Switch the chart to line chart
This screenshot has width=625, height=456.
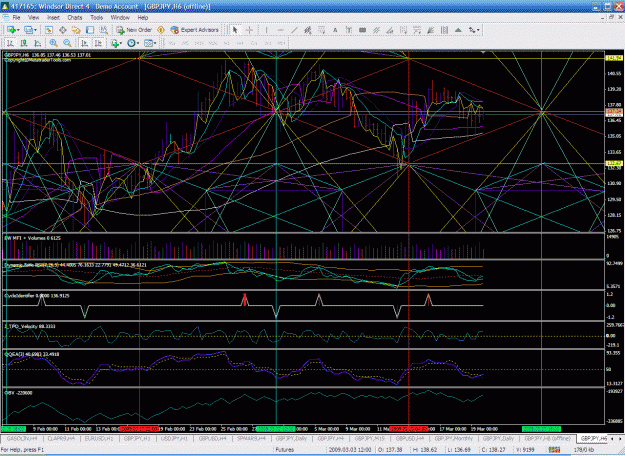pyautogui.click(x=37, y=43)
